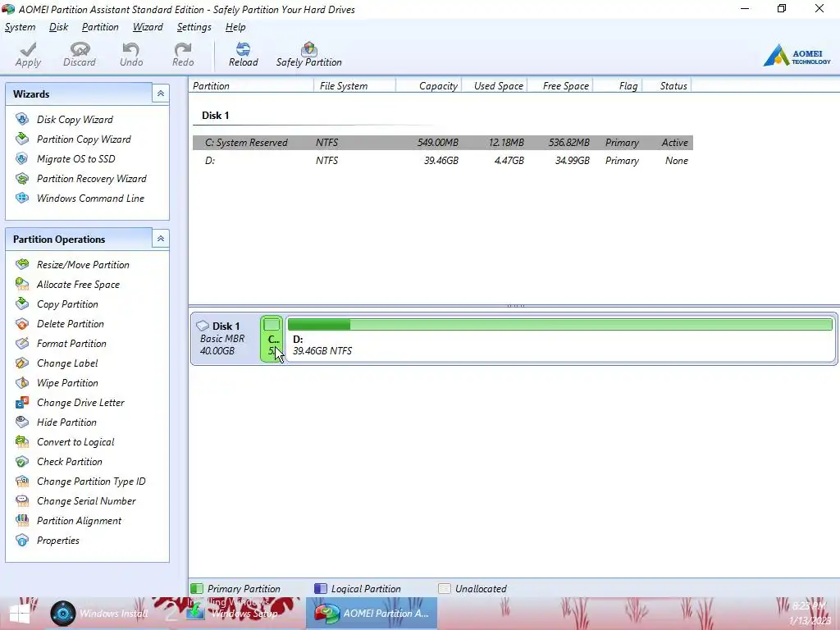Click the D: partition usage bar
840x630 pixels.
point(559,324)
